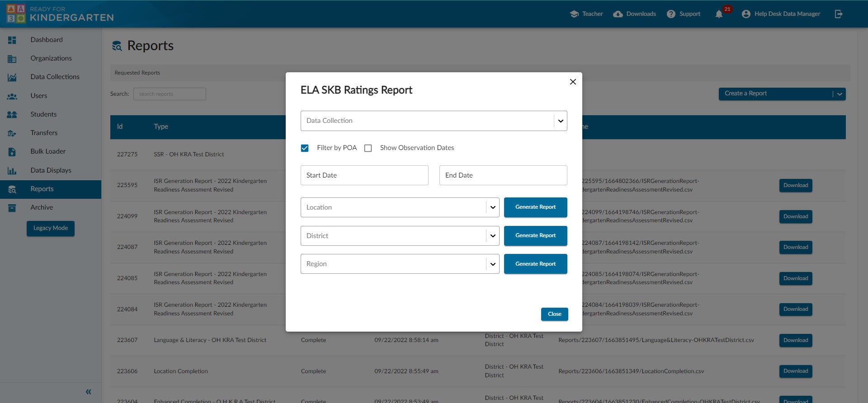868x403 pixels.
Task: Download Location Completion report 223606
Action: (x=796, y=371)
